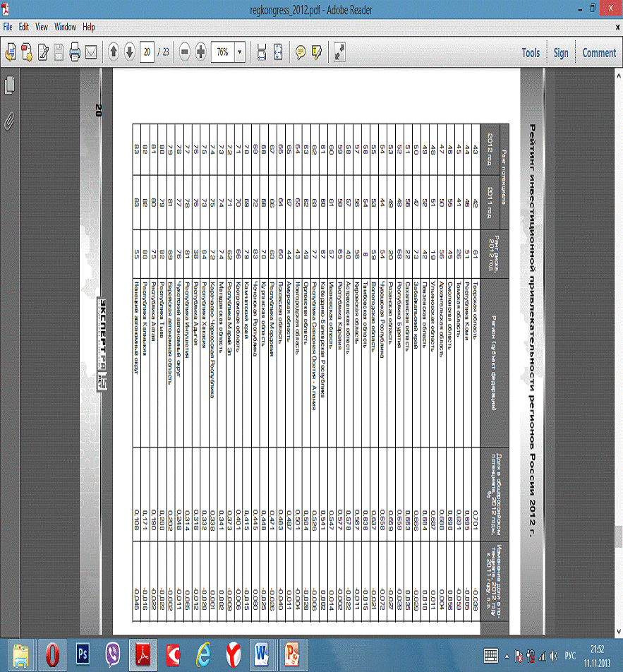
Task: Click the fit width scrolling icon
Action: tap(262, 52)
